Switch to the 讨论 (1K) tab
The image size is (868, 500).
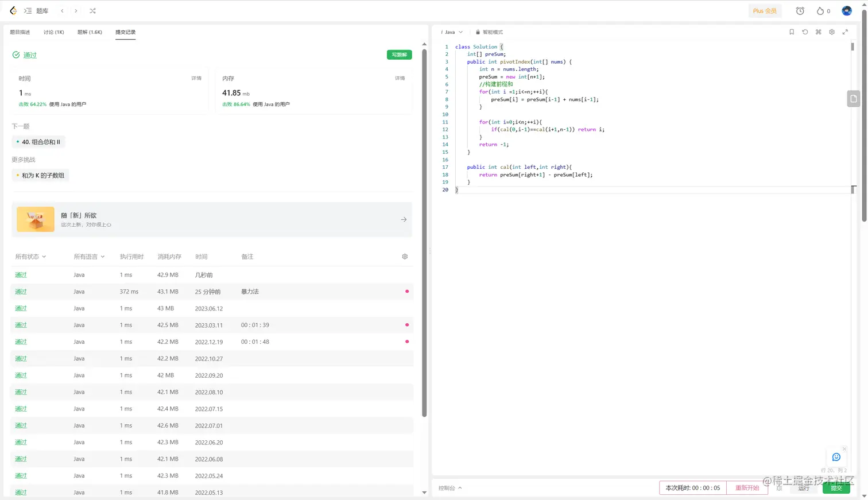coord(54,32)
